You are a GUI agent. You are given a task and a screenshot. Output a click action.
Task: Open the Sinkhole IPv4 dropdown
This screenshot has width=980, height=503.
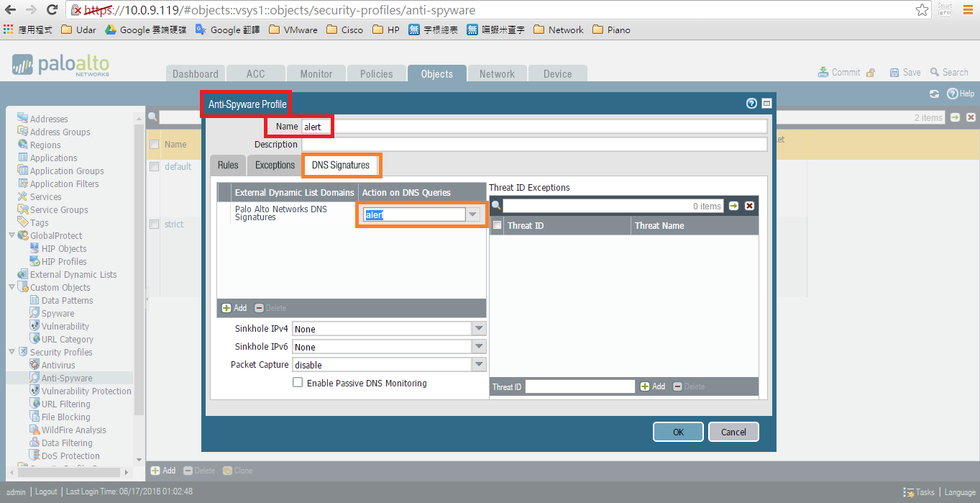click(479, 328)
